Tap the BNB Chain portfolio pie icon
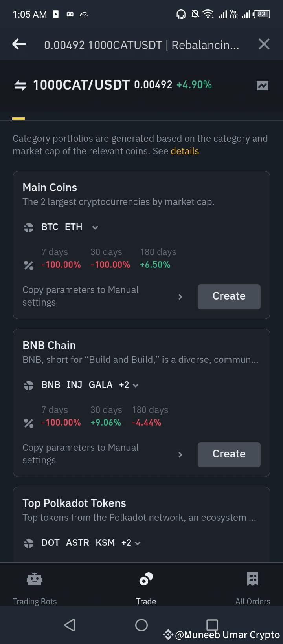The image size is (283, 644). point(29,386)
